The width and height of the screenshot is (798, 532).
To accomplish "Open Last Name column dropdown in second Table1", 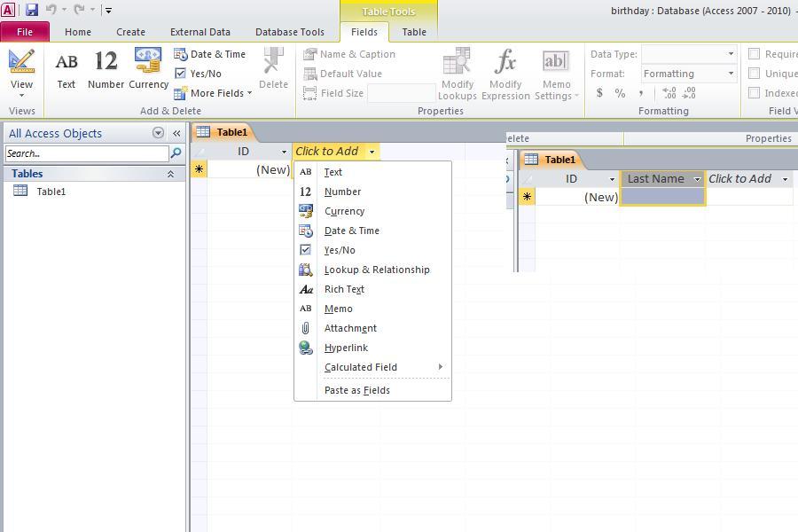I will (697, 179).
